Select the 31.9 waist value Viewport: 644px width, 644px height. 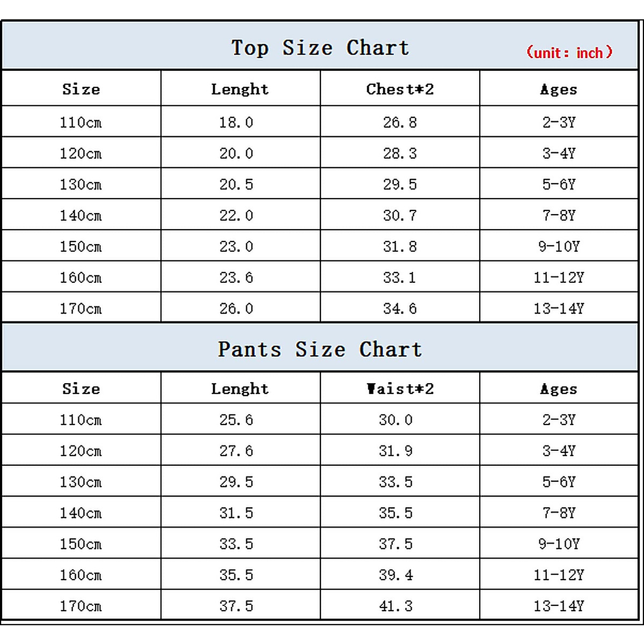pos(396,451)
